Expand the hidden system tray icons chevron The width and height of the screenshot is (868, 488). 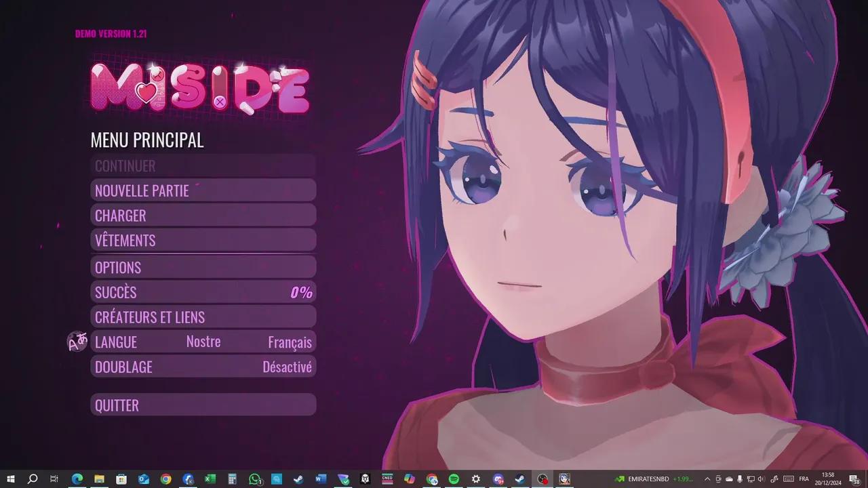(707, 479)
